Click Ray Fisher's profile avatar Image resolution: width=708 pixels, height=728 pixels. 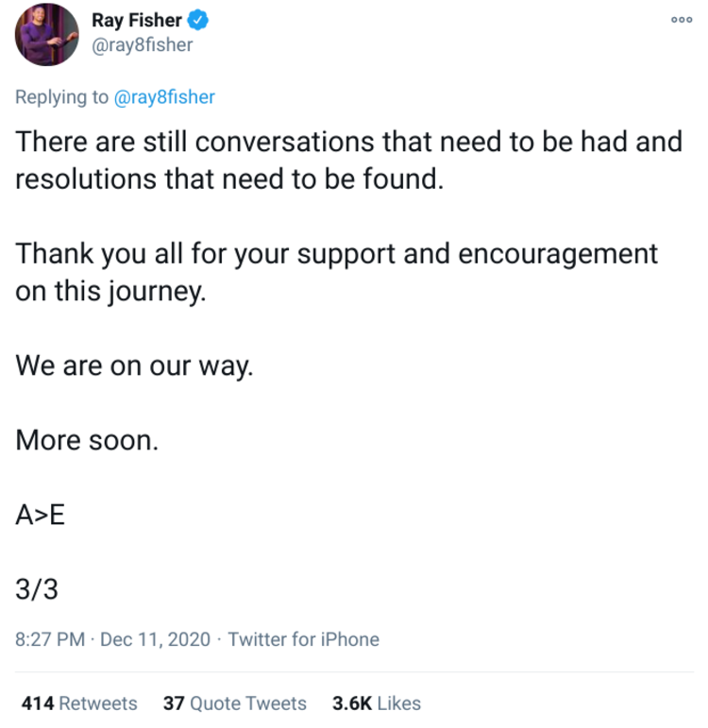pos(47,35)
